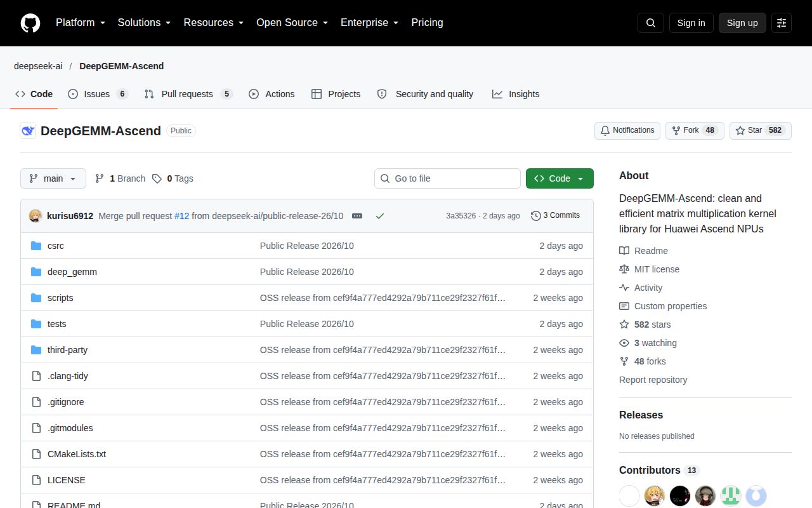Open the Actions tab
This screenshot has width=812, height=508.
tap(272, 94)
